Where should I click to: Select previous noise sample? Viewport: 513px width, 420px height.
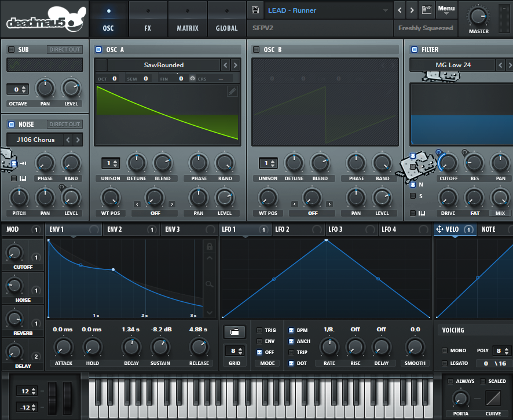[68, 140]
